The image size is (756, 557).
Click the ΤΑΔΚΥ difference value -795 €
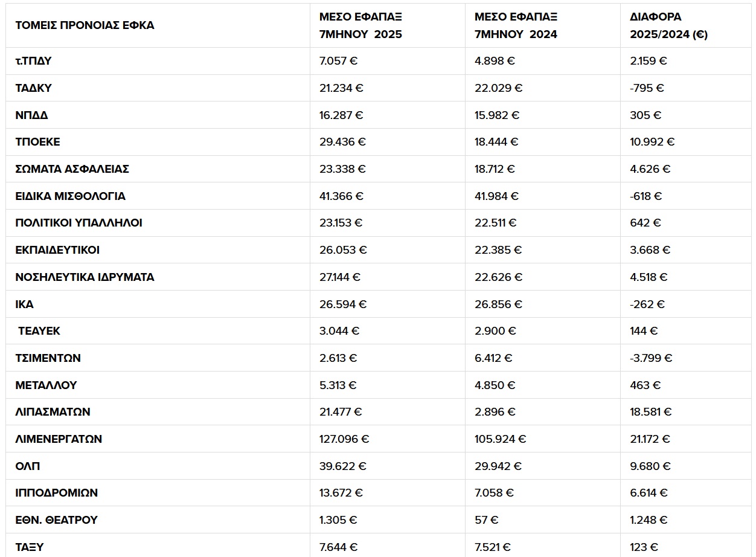pos(647,88)
